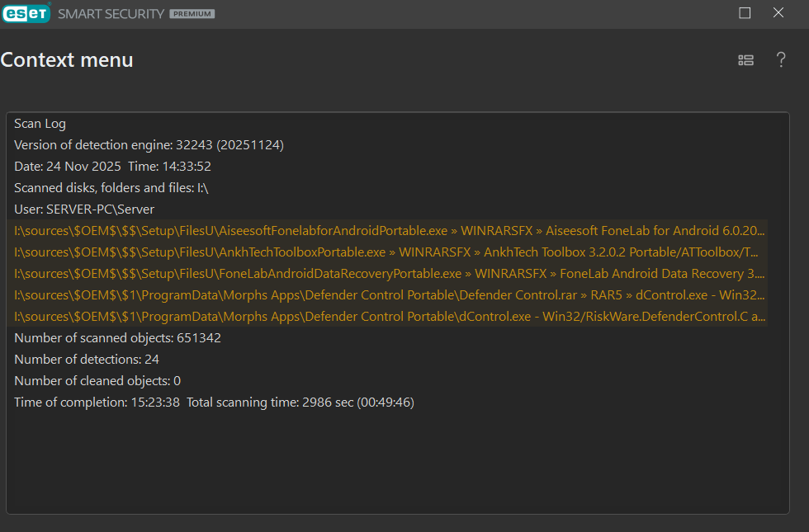809x532 pixels.
Task: Select the AiseesoftFonelabforAndroidPortable.exe detection entry
Action: click(x=390, y=230)
